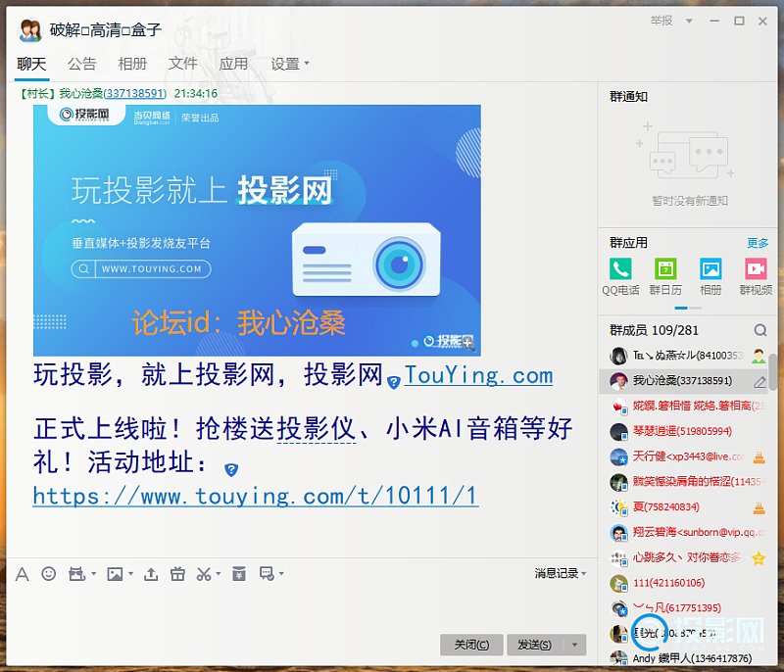Click group avatar icon in title bar

(x=30, y=30)
